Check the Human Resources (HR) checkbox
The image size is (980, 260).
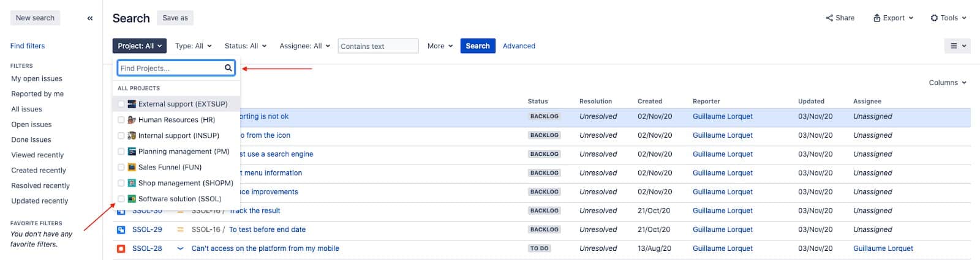121,120
